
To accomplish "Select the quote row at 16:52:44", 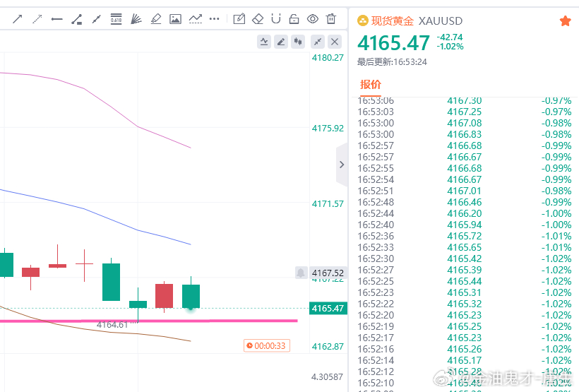I will pos(465,213).
